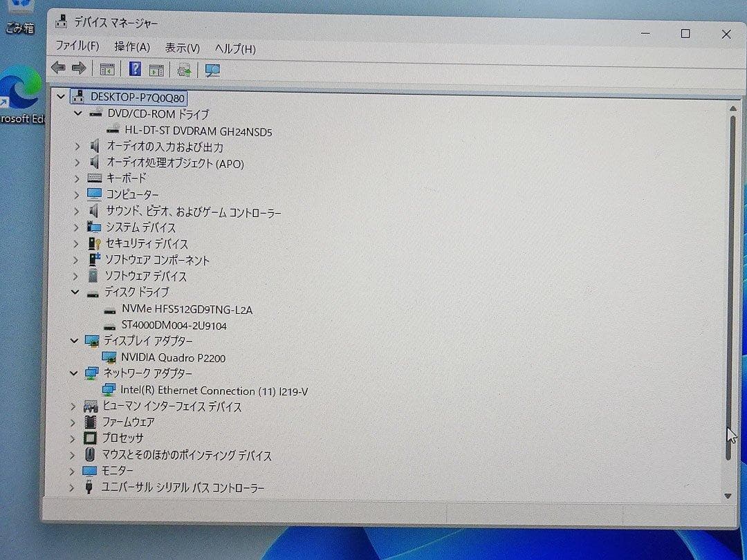Open Properties using the toolbar icon

[x=156, y=68]
